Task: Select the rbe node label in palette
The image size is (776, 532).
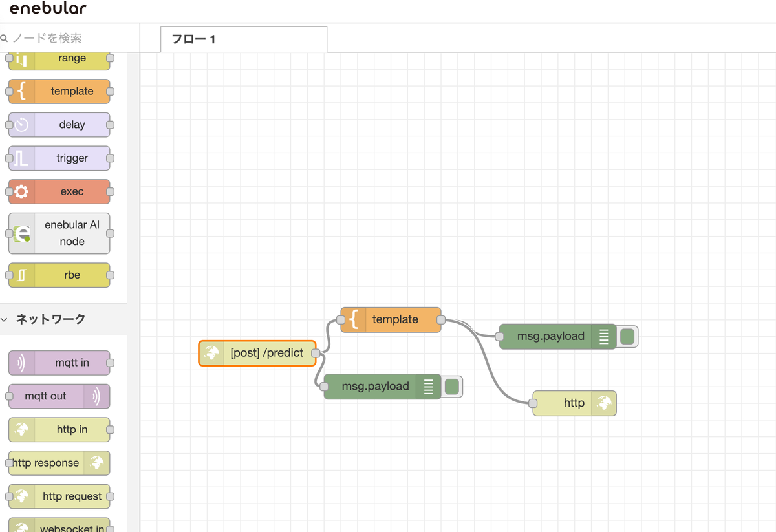Action: tap(72, 275)
